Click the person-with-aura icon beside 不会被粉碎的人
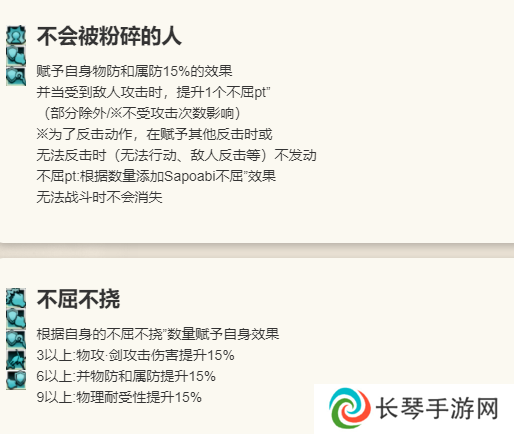Viewport: 514px width, 434px height. 16,35
